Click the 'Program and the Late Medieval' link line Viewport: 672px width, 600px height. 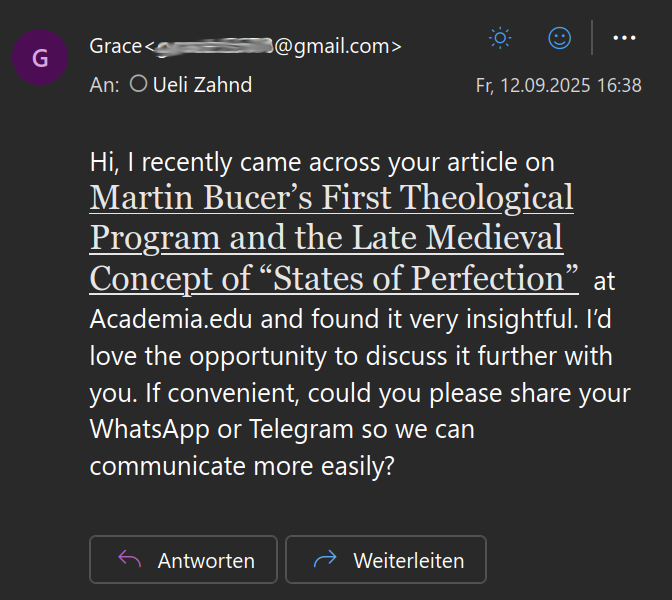point(326,238)
